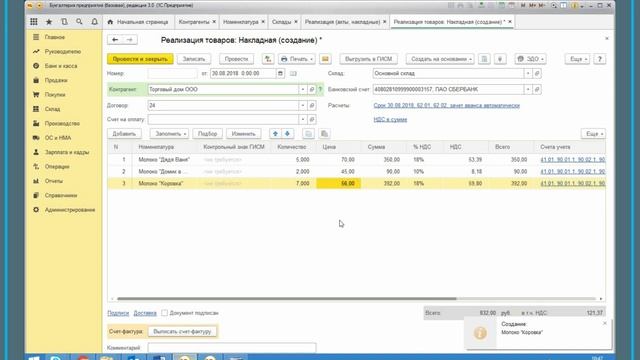Image resolution: width=640 pixels, height=360 pixels.
Task: Open favorites with the star icon
Action: [x=49, y=22]
